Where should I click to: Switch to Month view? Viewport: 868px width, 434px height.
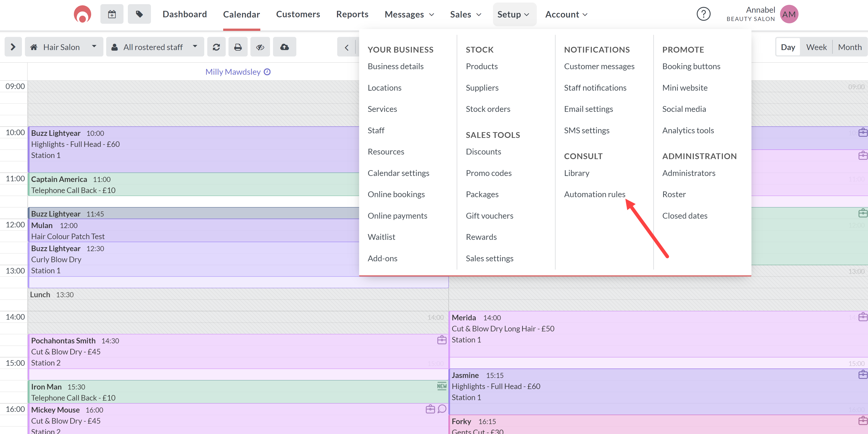pos(850,47)
